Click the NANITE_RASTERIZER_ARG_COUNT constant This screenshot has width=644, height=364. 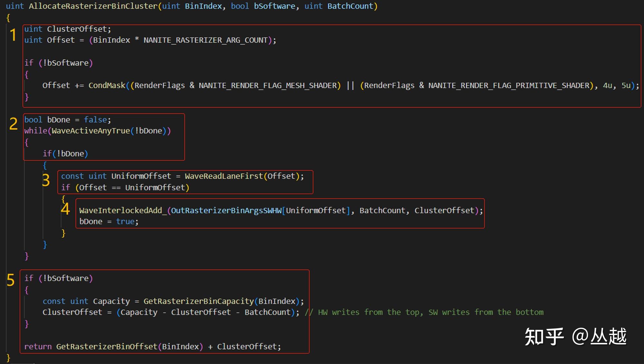pos(205,40)
